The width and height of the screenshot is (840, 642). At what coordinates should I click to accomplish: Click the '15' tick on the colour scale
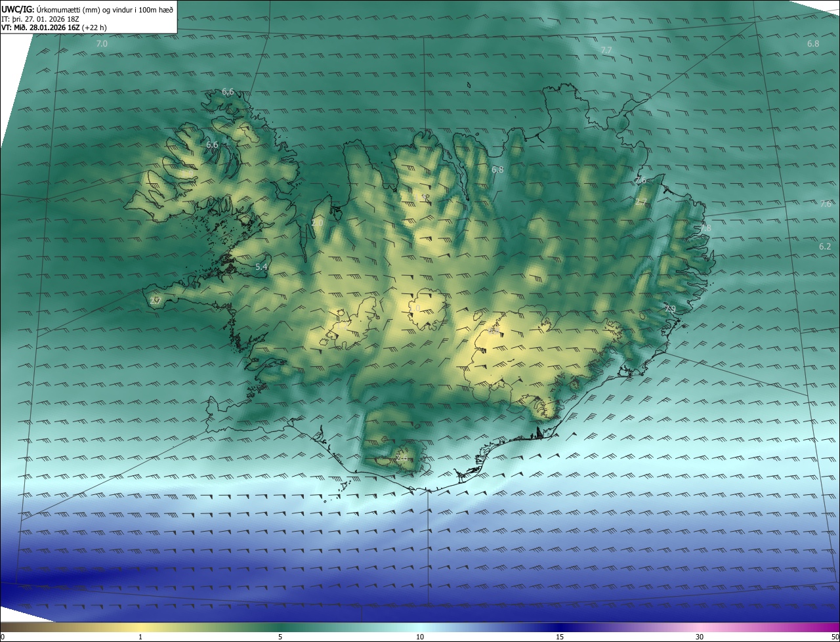(x=560, y=637)
